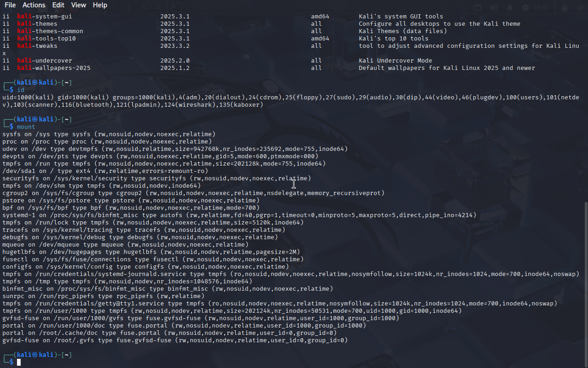The height and width of the screenshot is (368, 588).
Task: Select the kali-system-gui package name
Action: (x=45, y=16)
